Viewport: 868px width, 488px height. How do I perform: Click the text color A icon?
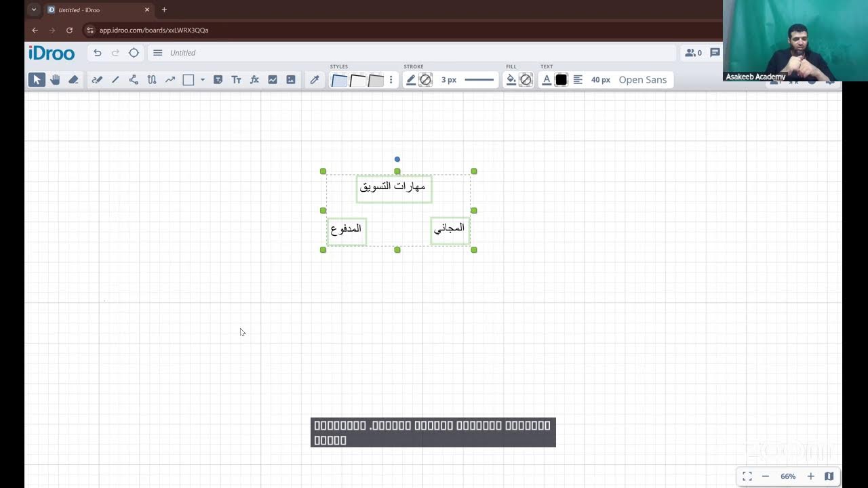[x=547, y=79]
